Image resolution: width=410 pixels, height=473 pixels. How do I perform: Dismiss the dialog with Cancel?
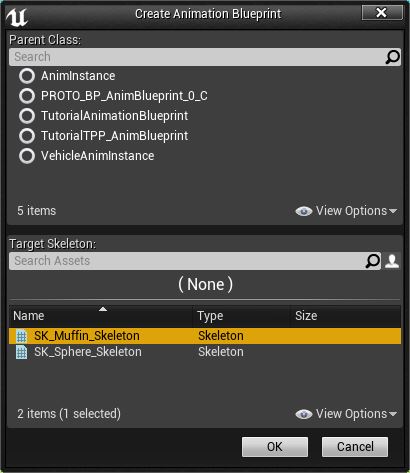pyautogui.click(x=355, y=447)
